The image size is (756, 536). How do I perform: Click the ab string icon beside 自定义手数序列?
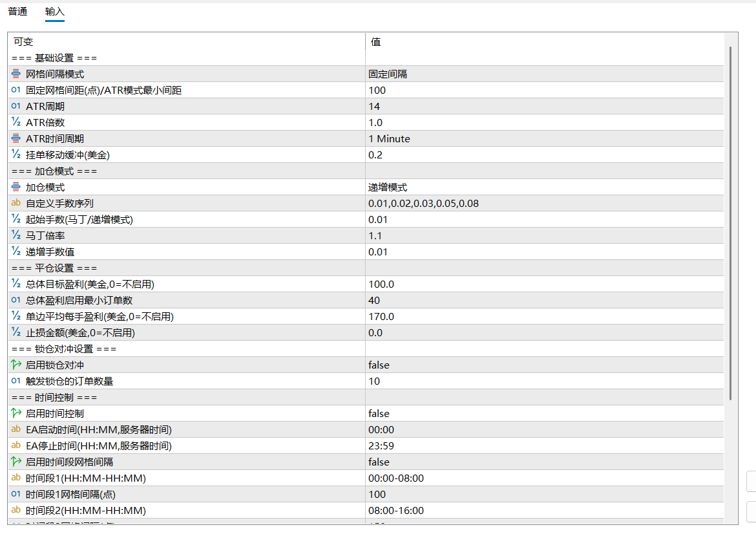(16, 203)
